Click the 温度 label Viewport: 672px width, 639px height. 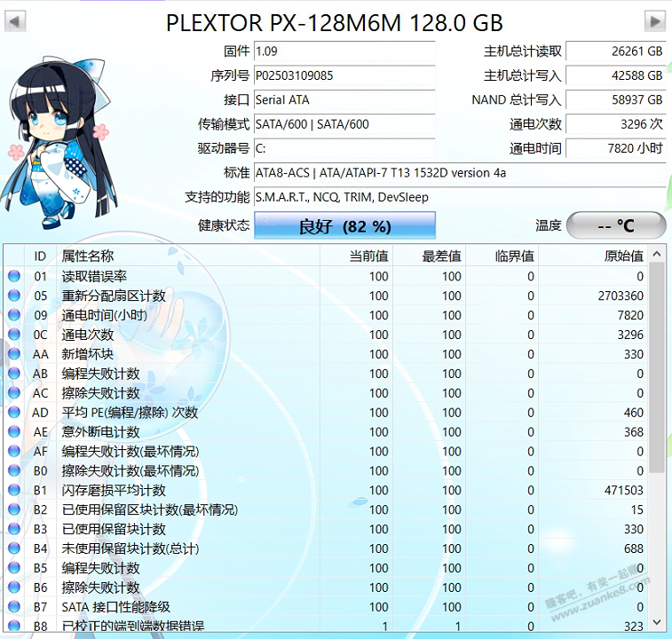point(548,225)
